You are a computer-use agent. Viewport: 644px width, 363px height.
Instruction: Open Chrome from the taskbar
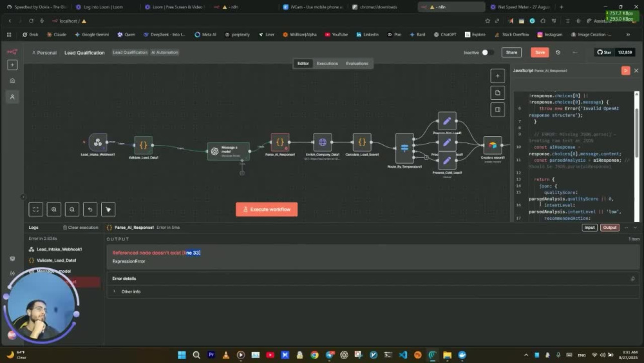314,355
